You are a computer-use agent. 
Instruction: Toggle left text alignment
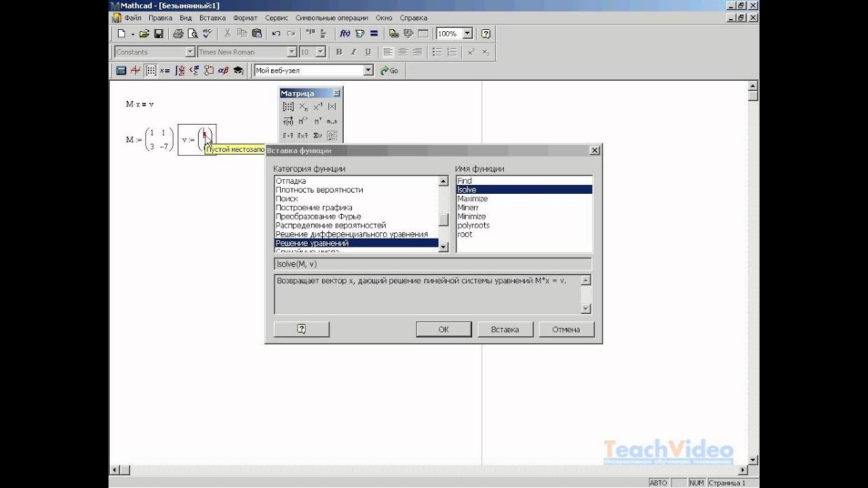coord(388,52)
